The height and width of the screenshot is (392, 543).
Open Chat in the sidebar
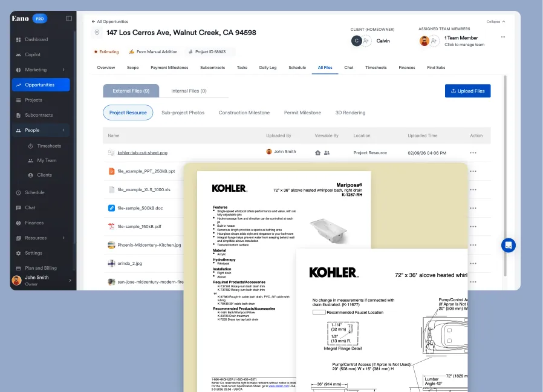[30, 207]
